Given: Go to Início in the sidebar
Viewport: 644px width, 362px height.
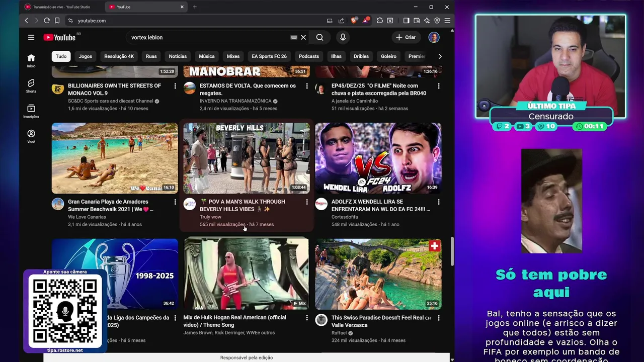Looking at the screenshot, I should 31,61.
